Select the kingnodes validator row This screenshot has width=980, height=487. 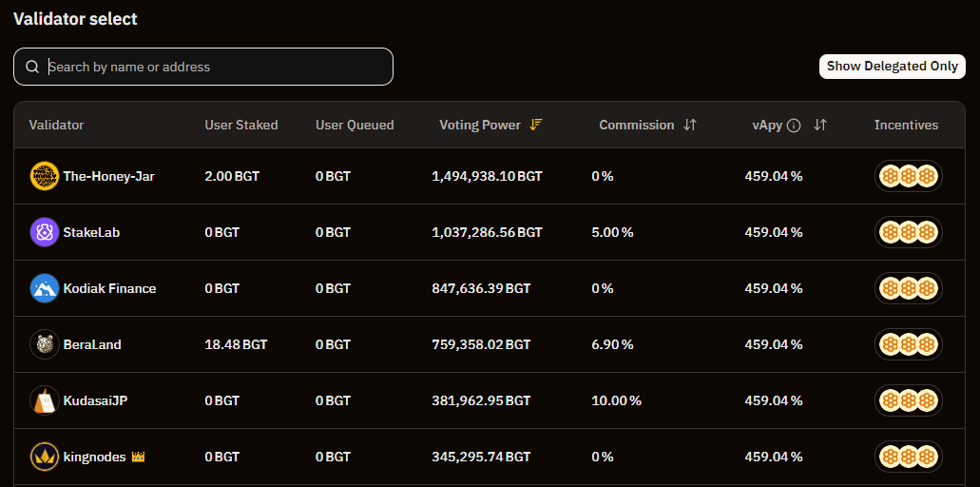(490, 457)
